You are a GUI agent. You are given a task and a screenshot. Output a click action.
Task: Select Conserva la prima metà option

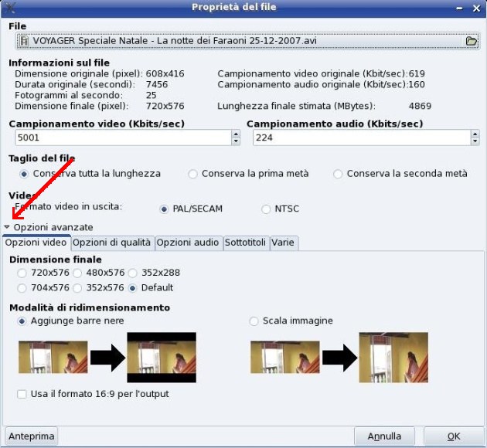193,174
